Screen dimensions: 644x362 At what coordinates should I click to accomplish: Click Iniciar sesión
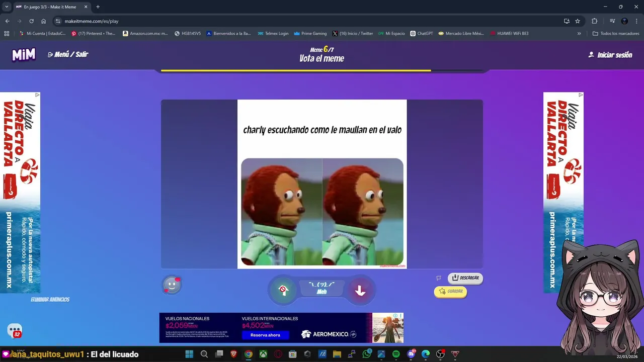click(610, 55)
